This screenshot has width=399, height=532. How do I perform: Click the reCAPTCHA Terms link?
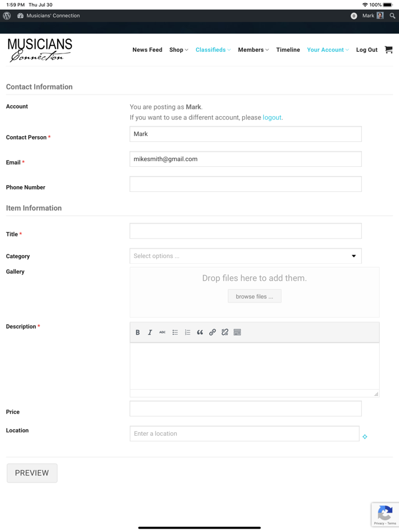(x=392, y=523)
